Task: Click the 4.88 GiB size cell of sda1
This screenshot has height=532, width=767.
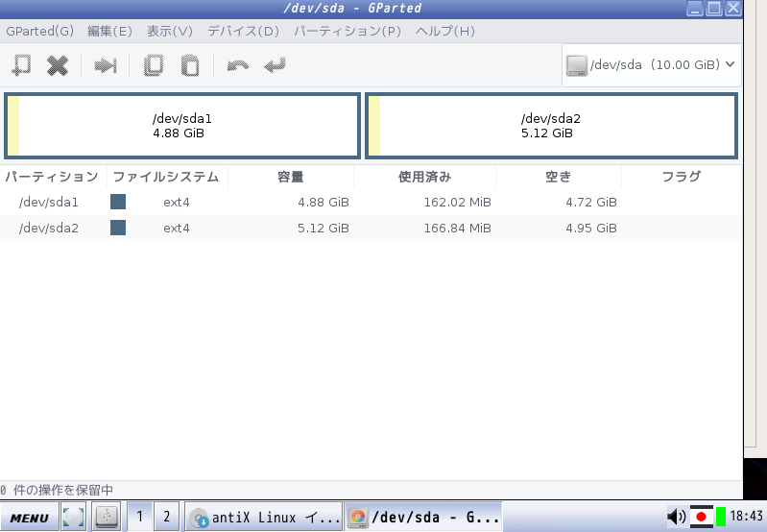Action: click(324, 202)
